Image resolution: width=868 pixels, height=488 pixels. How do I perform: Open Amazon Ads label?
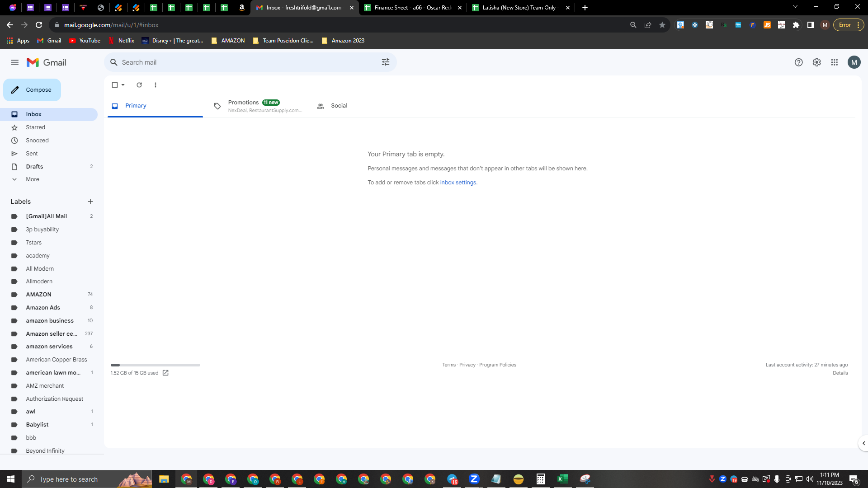(49, 308)
